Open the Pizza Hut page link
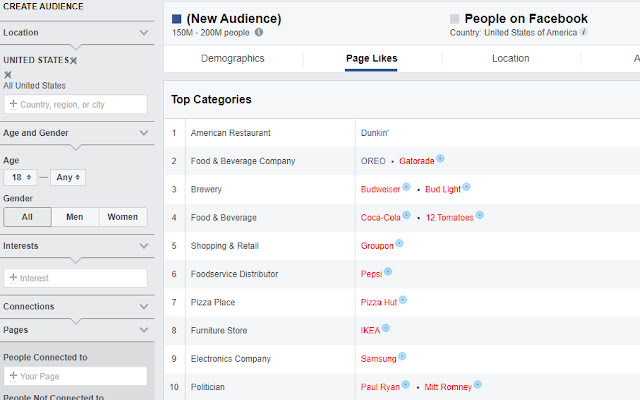The width and height of the screenshot is (640, 400). tap(379, 302)
